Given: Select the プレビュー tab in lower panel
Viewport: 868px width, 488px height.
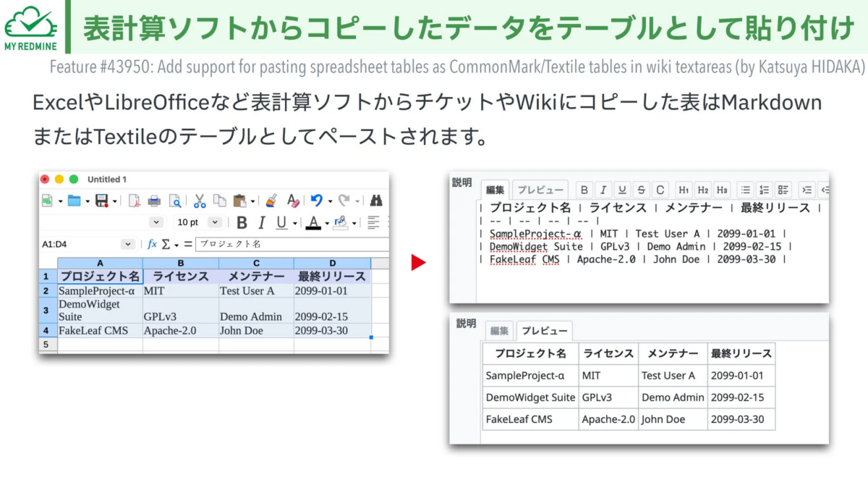Looking at the screenshot, I should (x=544, y=331).
